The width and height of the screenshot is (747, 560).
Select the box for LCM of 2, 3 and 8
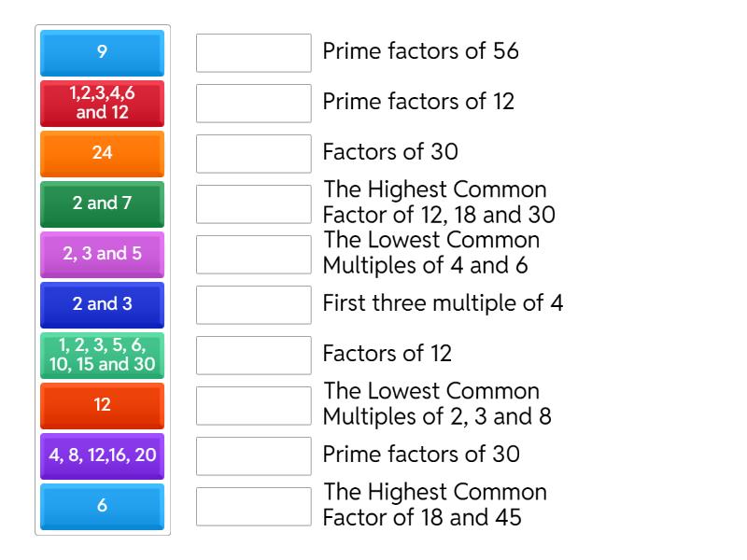254,406
